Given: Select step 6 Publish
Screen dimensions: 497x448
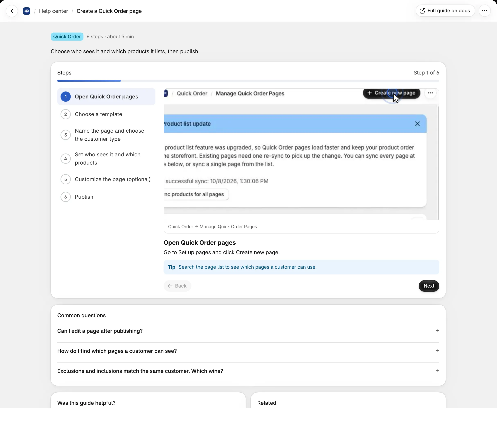Looking at the screenshot, I should 106,197.
